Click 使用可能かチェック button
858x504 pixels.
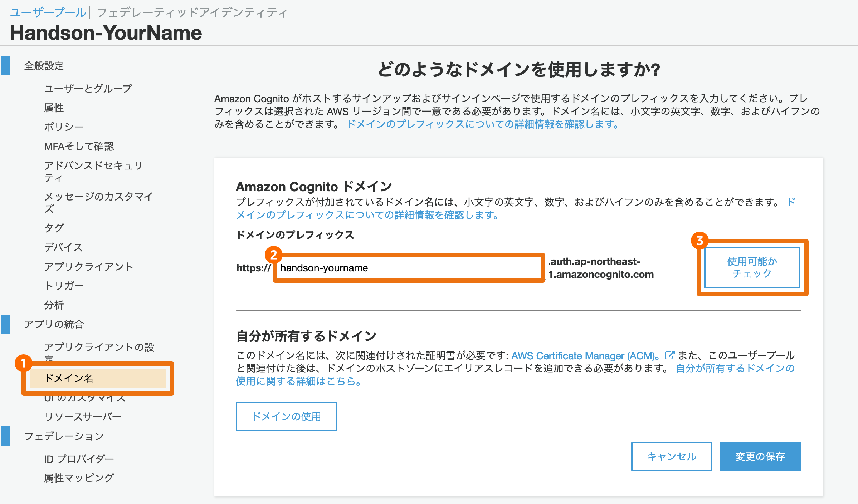click(x=752, y=267)
